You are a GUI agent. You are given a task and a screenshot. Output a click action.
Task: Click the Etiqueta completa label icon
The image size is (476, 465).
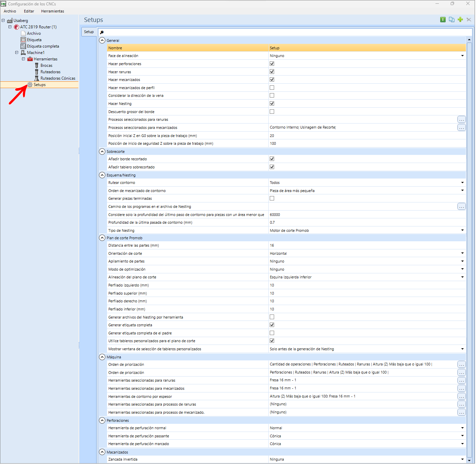tap(23, 46)
